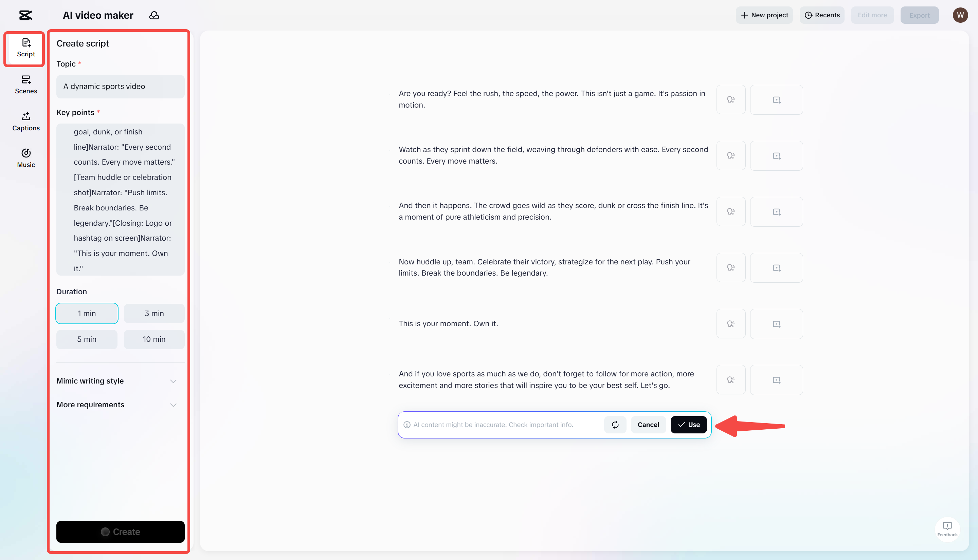978x560 pixels.
Task: Open Recents
Action: (x=822, y=15)
